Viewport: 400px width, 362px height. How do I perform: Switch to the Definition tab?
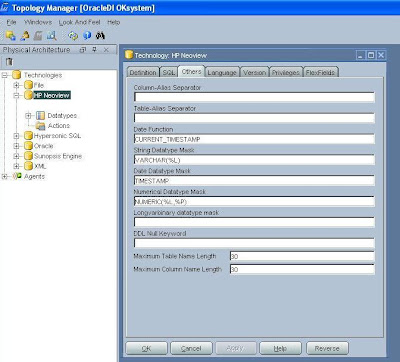tap(143, 72)
